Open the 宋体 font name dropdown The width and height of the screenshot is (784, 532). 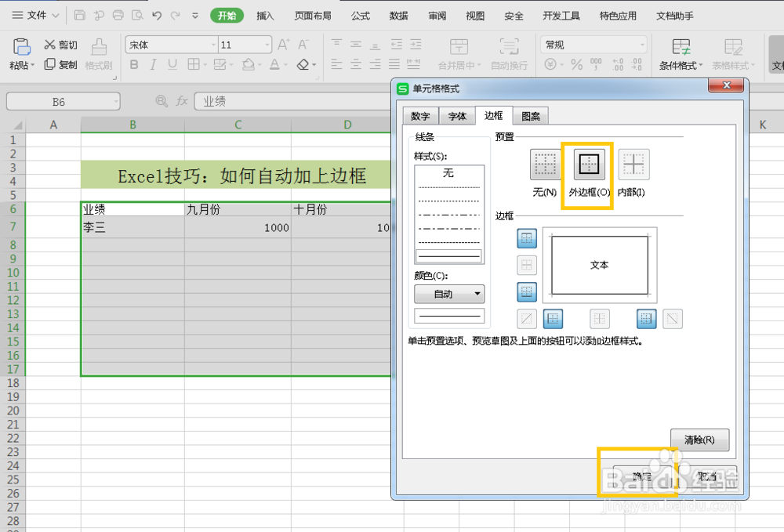(213, 45)
